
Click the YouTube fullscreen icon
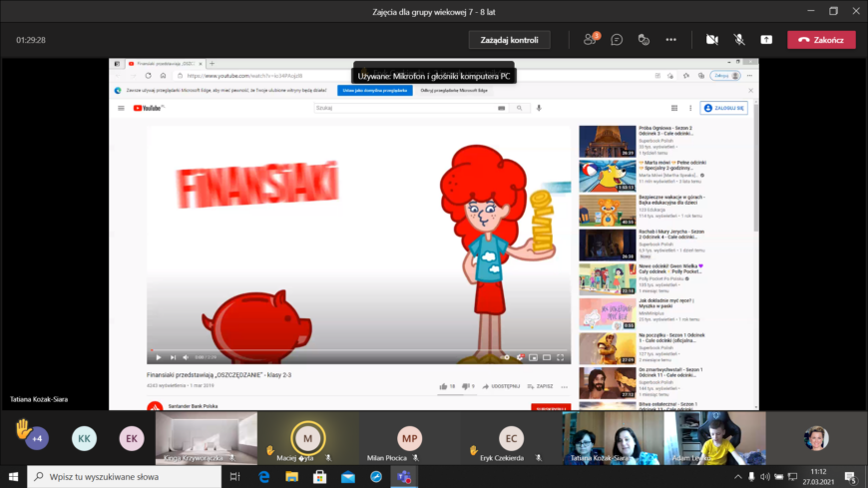click(561, 357)
